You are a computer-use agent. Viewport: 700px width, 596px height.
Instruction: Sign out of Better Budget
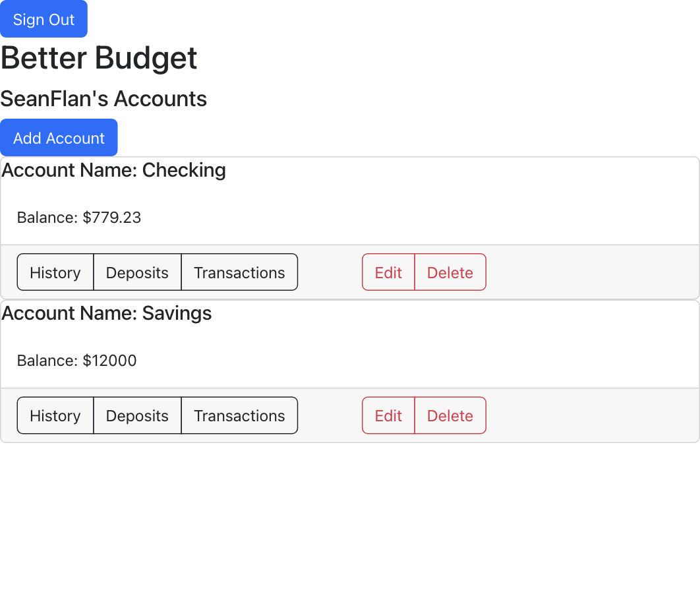(x=44, y=19)
